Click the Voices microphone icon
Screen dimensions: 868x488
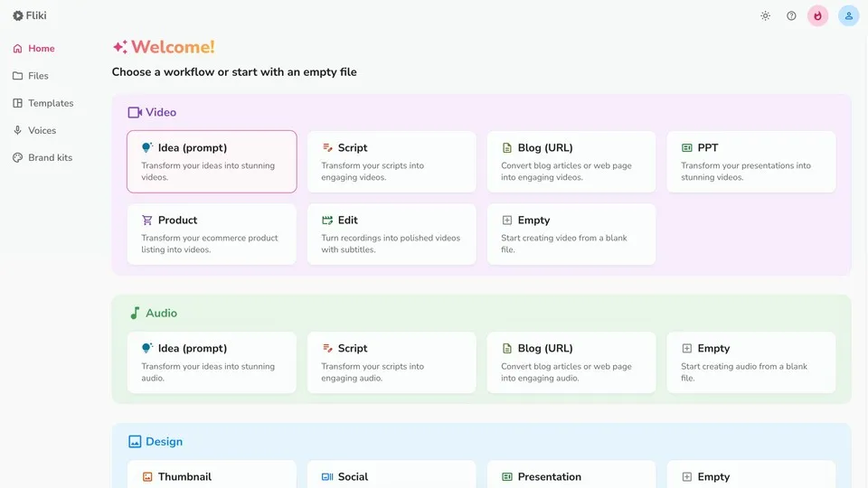(18, 130)
